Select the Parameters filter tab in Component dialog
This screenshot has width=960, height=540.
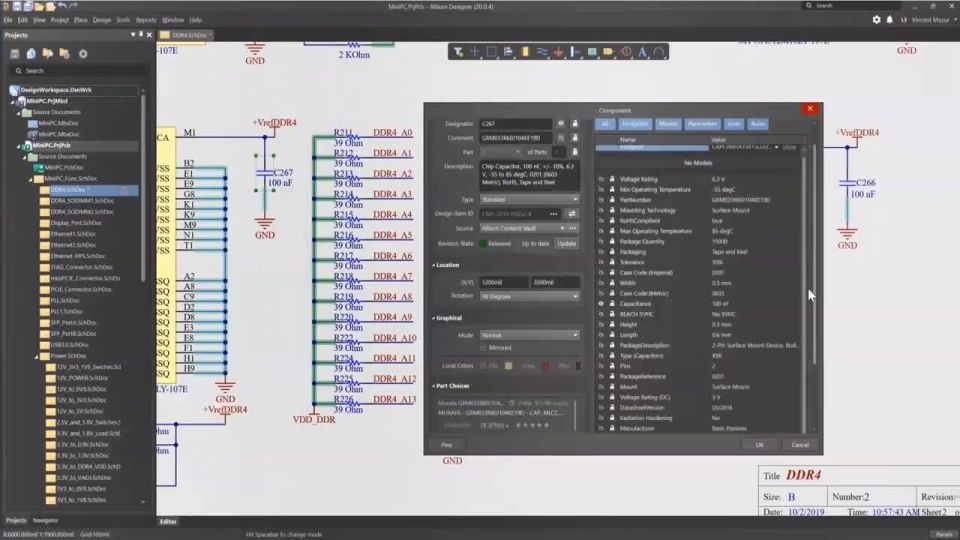coord(702,124)
